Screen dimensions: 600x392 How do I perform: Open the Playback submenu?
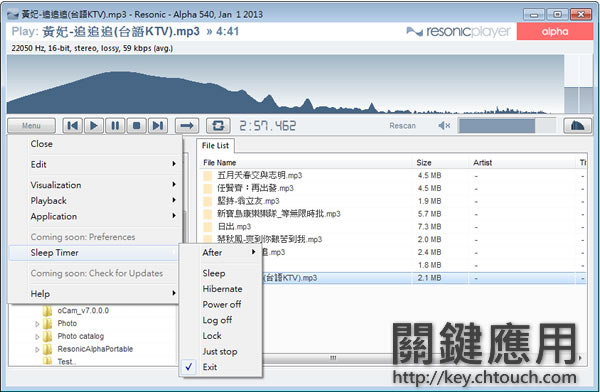[94, 201]
